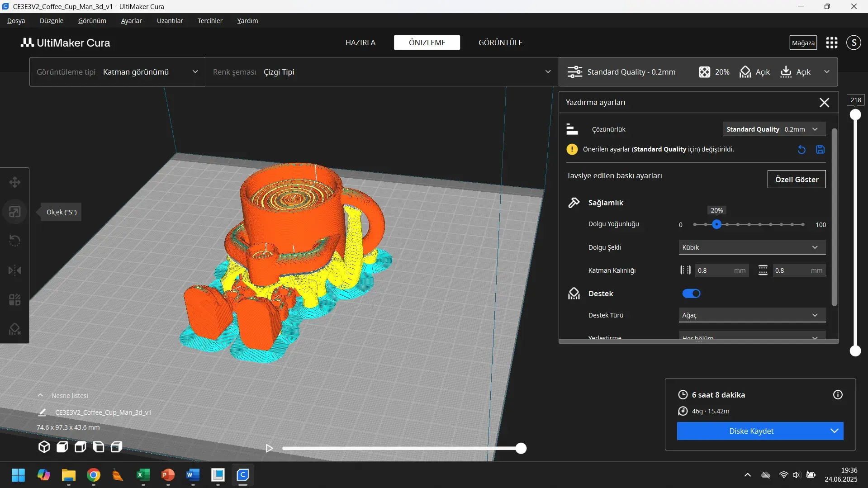The height and width of the screenshot is (488, 868).
Task: Open Per Model Settings tool
Action: (15, 299)
